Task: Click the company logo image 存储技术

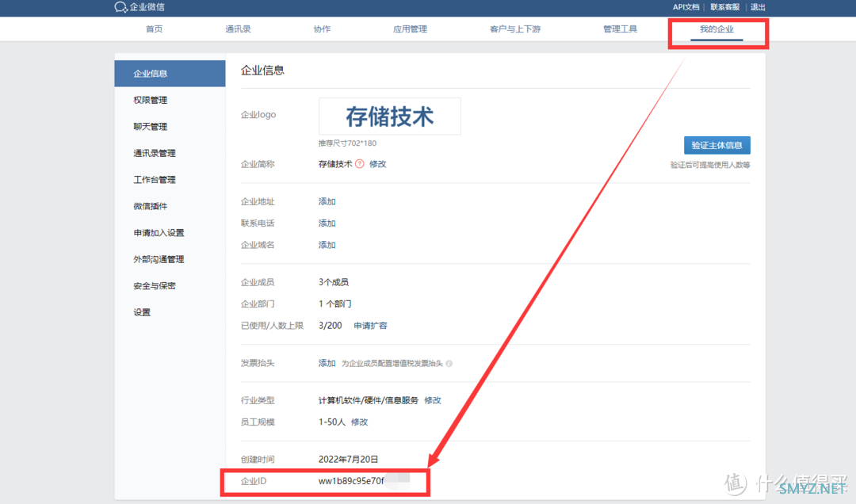Action: point(389,116)
